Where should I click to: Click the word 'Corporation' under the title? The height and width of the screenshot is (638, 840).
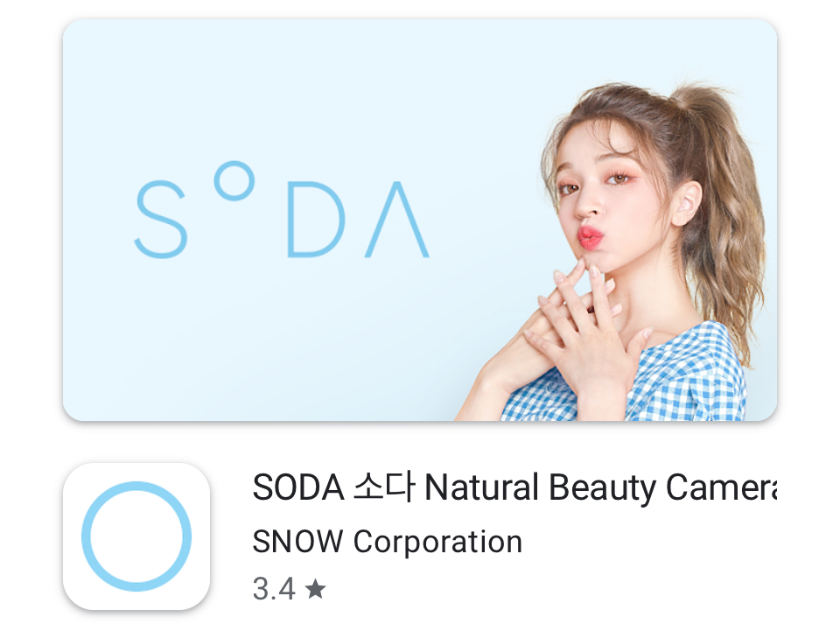pyautogui.click(x=437, y=542)
